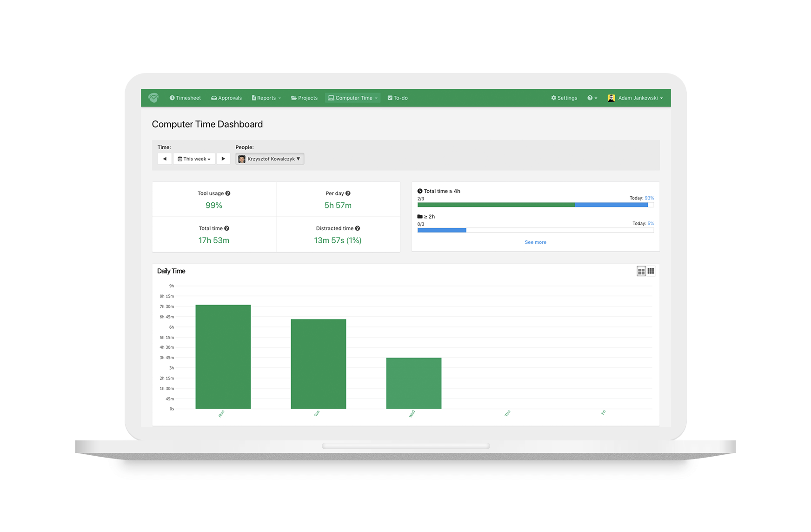Click the Thu axis label
The width and height of the screenshot is (811, 532).
pyautogui.click(x=507, y=413)
